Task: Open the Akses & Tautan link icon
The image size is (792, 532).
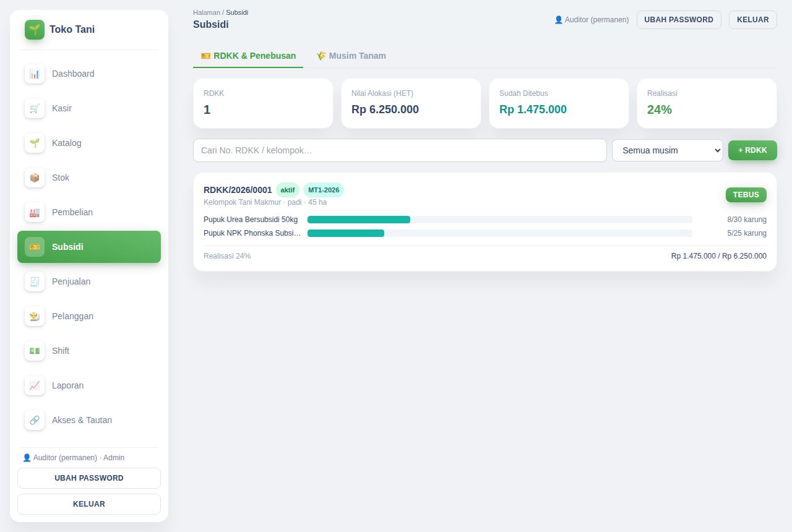Action: 35,420
